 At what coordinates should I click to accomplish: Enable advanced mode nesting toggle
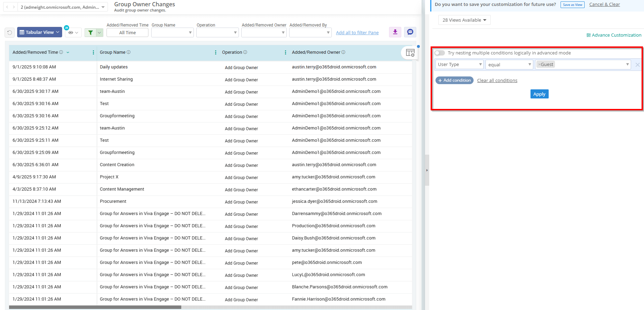coord(439,53)
